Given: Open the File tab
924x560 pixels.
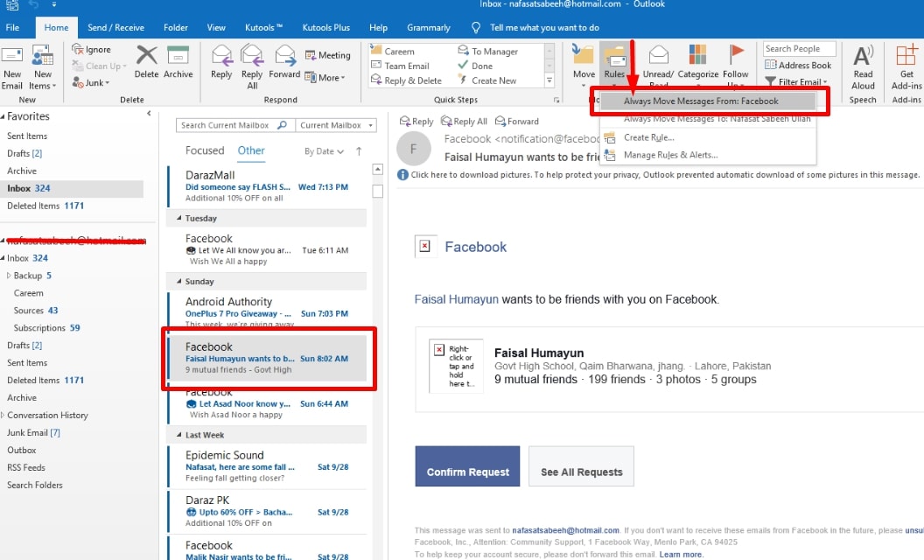Looking at the screenshot, I should (12, 28).
